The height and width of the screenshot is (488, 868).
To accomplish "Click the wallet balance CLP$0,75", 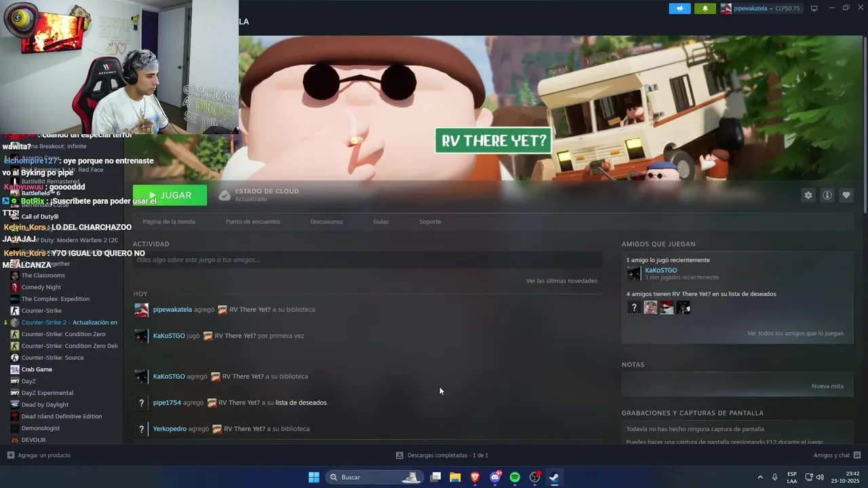I will click(x=787, y=8).
